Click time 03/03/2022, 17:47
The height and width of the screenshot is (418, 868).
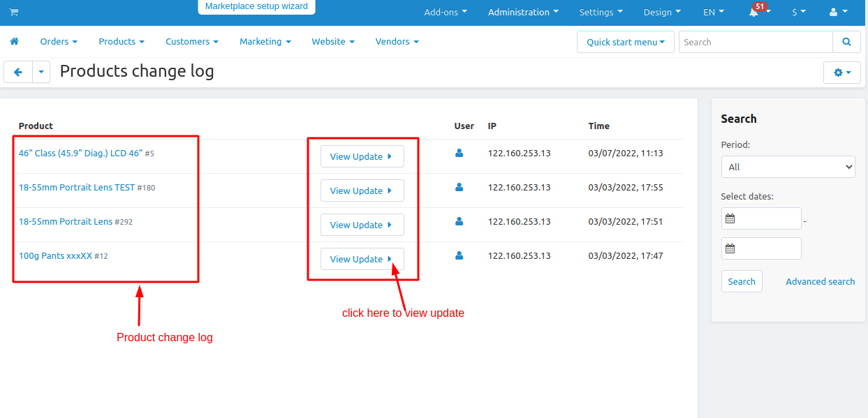(x=626, y=255)
